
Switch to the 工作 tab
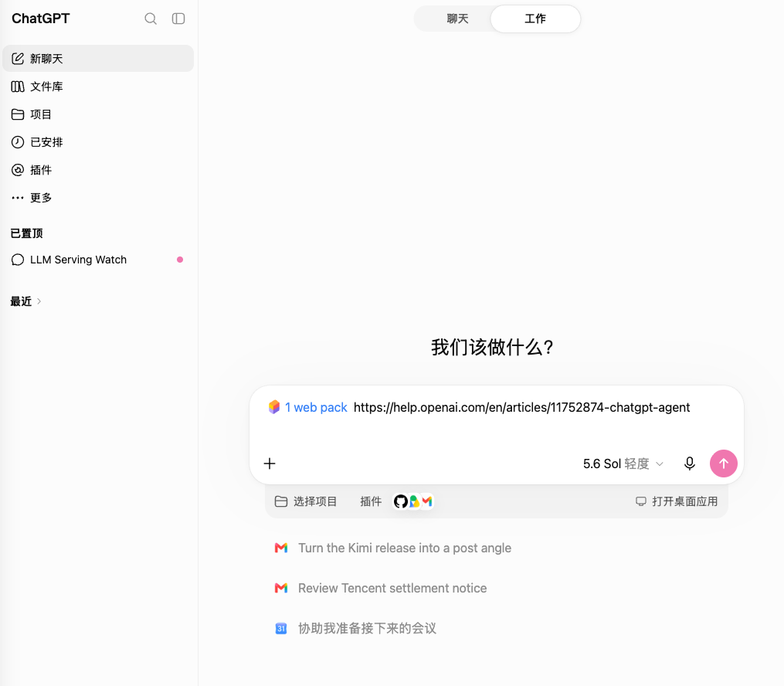(535, 19)
